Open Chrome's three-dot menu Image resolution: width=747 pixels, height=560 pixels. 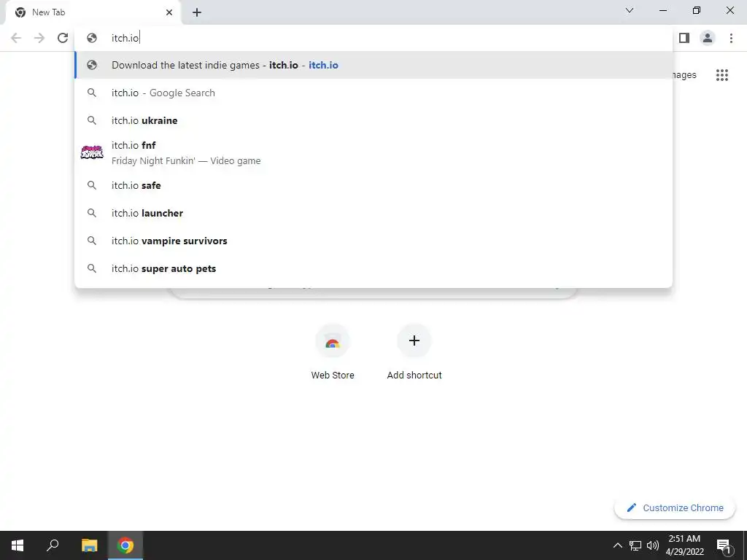tap(731, 38)
